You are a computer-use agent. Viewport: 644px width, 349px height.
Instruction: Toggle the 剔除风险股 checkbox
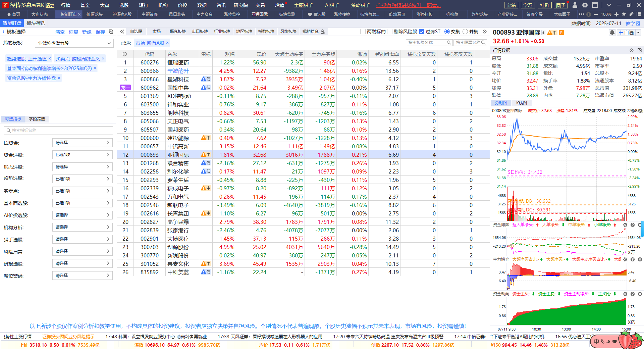(390, 32)
